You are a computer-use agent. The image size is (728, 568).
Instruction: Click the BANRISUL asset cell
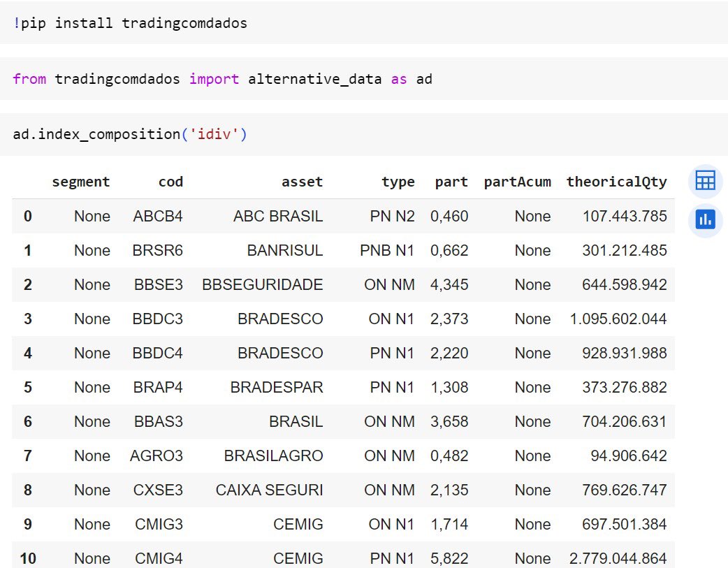click(x=284, y=250)
